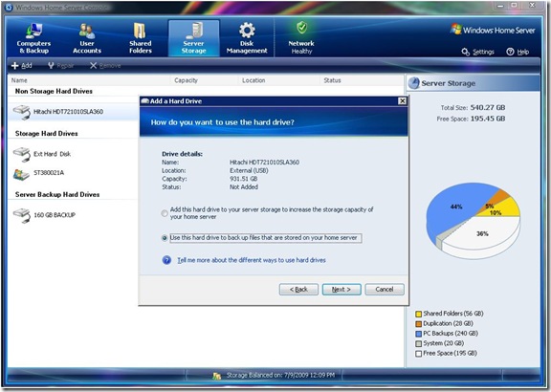Click the Server Storage tower icon
Image resolution: width=551 pixels, height=392 pixels.
(195, 31)
